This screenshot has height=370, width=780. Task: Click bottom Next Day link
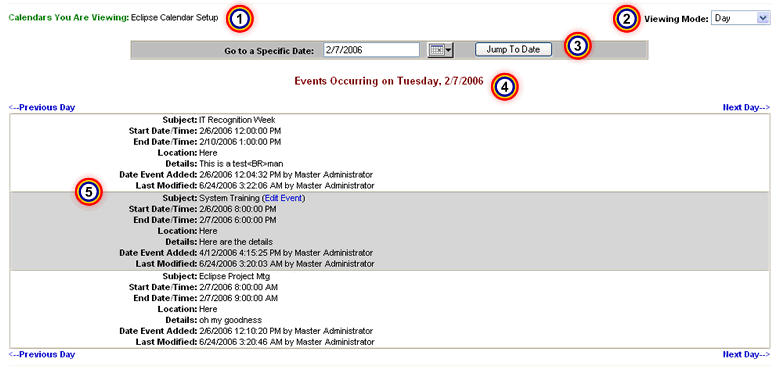(x=746, y=355)
